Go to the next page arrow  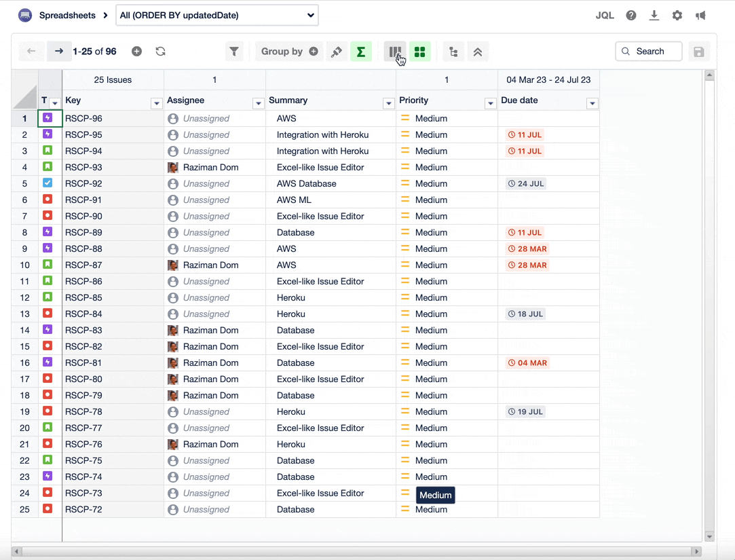tap(59, 52)
